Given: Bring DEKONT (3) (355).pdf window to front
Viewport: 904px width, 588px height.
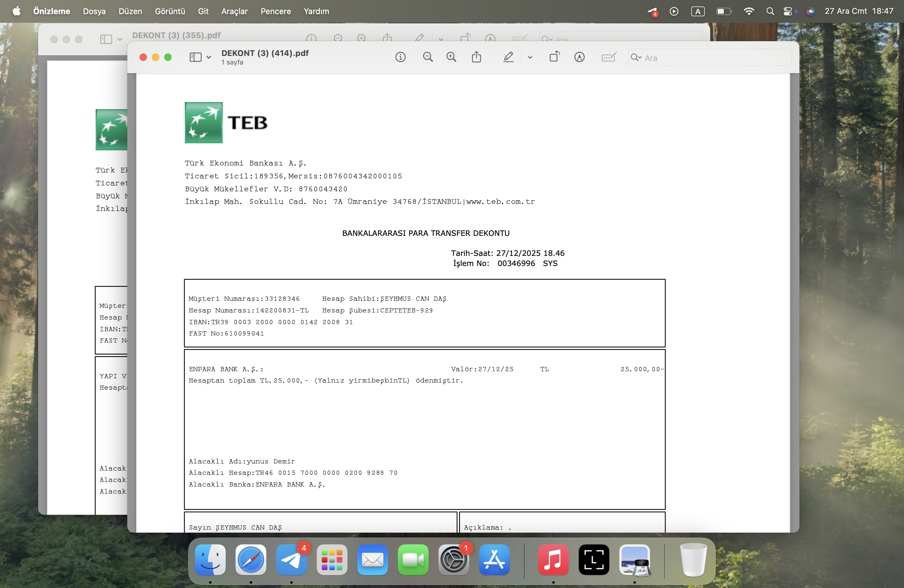Looking at the screenshot, I should (176, 35).
